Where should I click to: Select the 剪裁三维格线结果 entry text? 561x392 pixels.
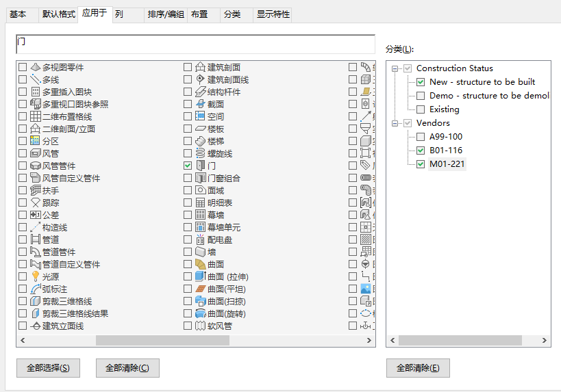pyautogui.click(x=75, y=314)
